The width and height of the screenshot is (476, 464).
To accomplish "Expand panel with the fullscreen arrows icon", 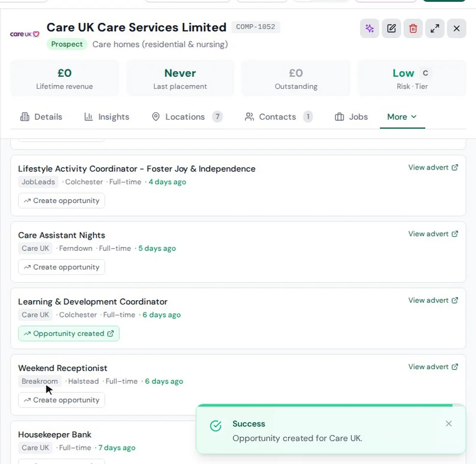I will [435, 29].
